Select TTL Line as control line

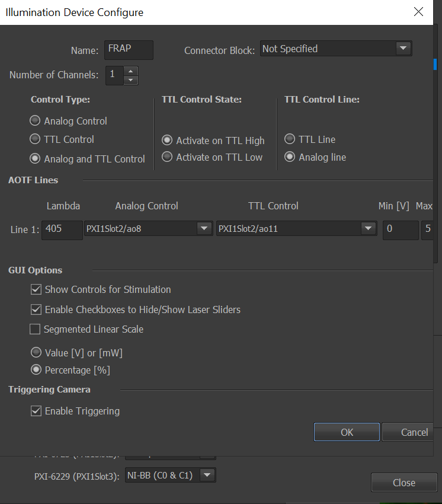pyautogui.click(x=290, y=139)
